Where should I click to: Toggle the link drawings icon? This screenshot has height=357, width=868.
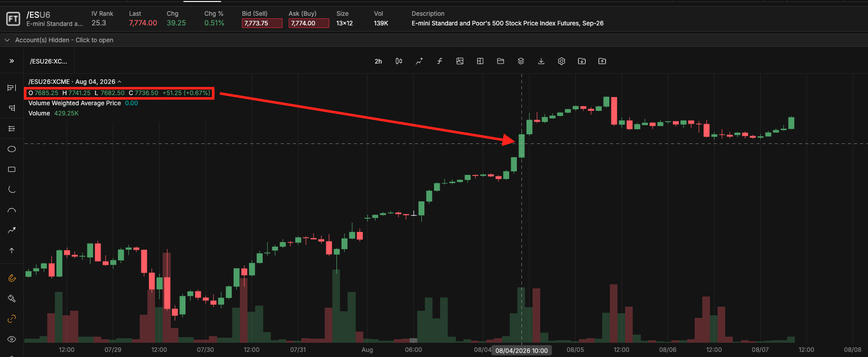tap(12, 319)
